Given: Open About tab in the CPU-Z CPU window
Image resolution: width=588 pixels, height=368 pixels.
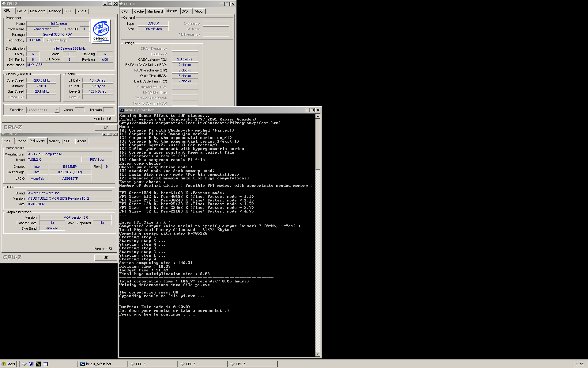Looking at the screenshot, I should (82, 11).
